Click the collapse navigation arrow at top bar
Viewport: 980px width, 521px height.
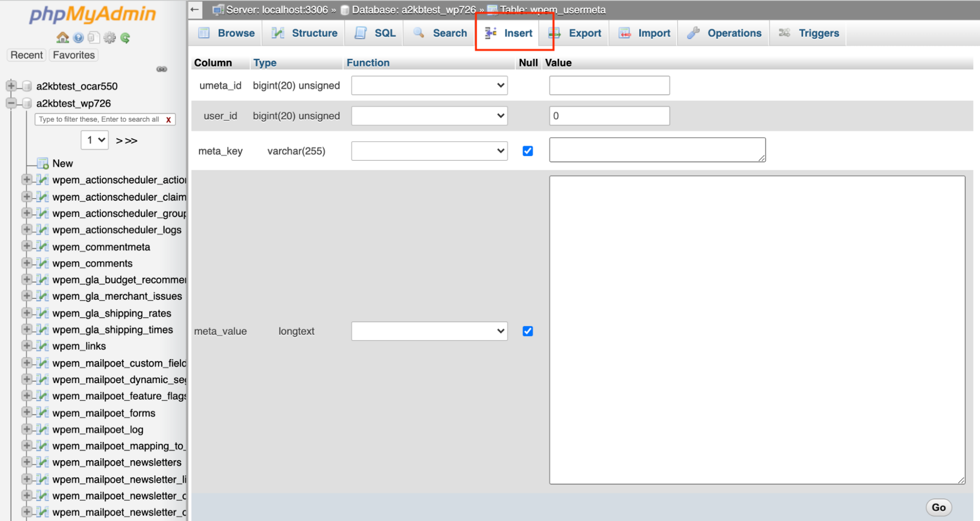pyautogui.click(x=195, y=9)
